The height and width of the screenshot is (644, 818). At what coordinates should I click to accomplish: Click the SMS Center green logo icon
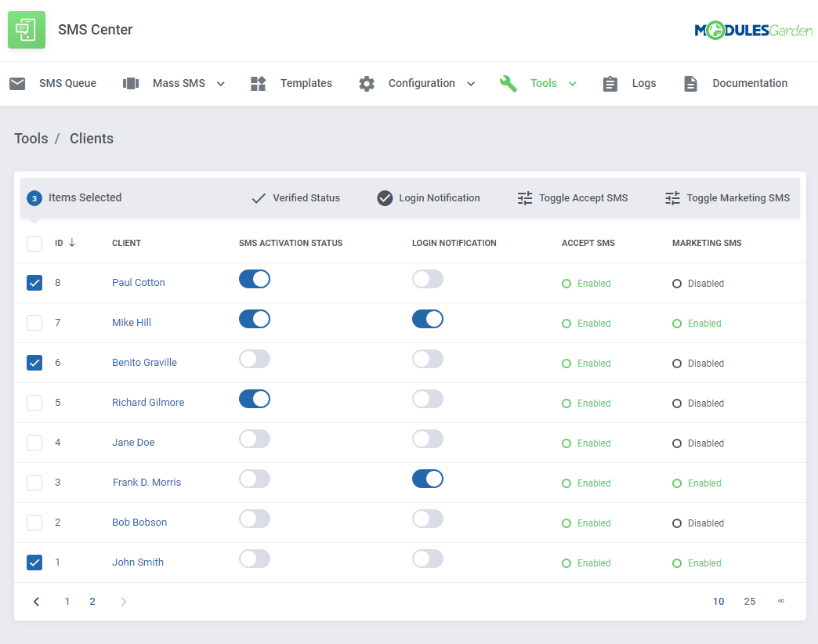pos(27,30)
